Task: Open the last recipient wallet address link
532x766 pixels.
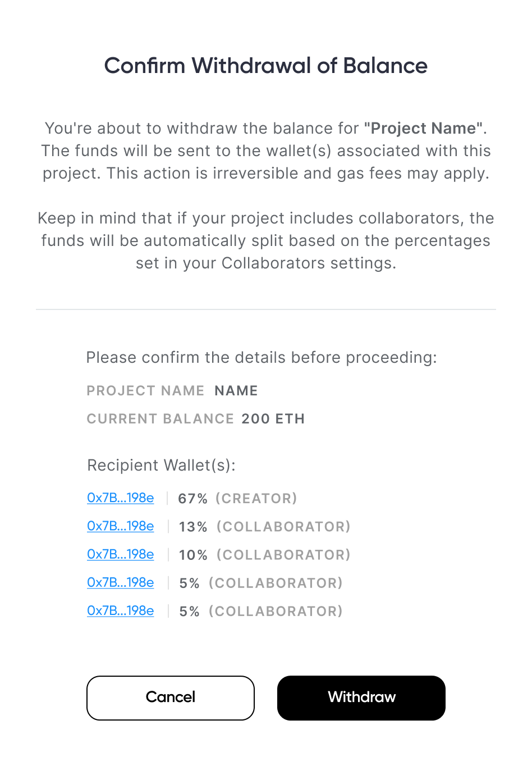Action: [x=120, y=610]
